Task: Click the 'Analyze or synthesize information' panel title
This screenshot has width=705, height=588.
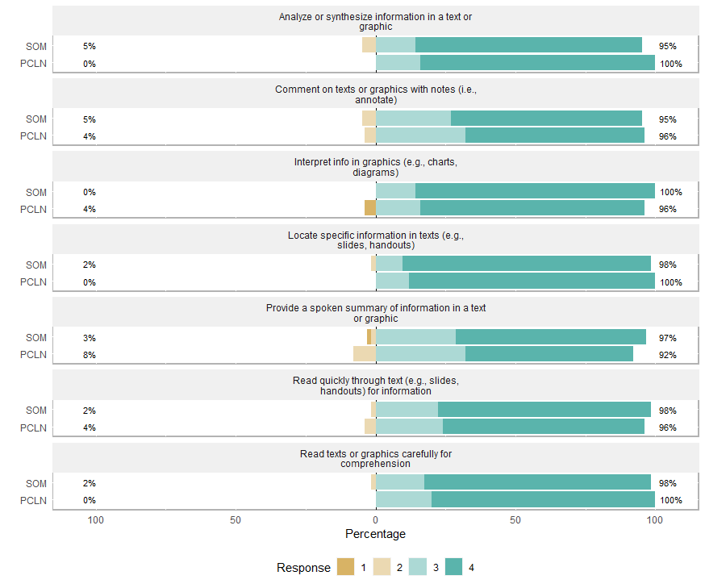Action: (x=376, y=21)
